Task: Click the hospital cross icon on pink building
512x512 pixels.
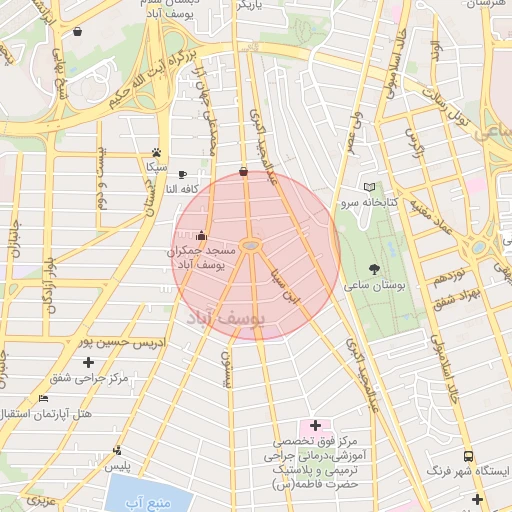Action: 315,426
